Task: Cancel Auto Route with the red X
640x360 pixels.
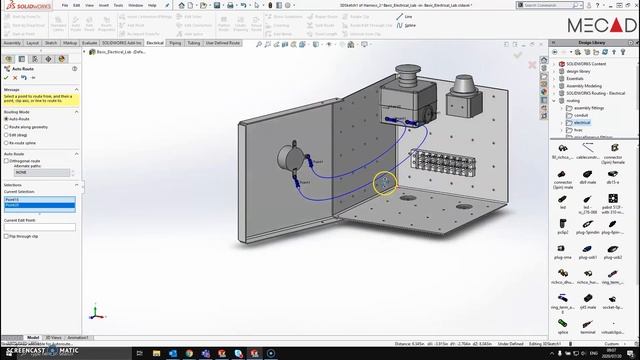Action: coord(15,78)
